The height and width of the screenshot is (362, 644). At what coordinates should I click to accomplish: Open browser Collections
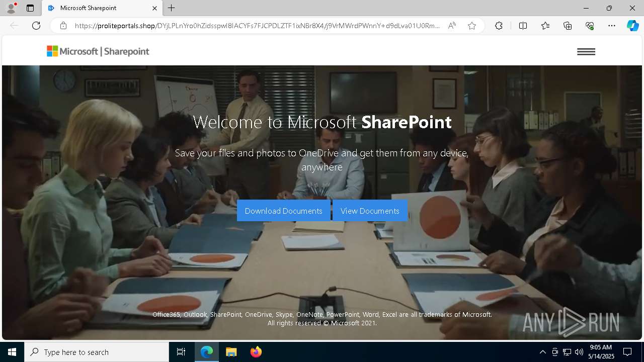(568, 26)
